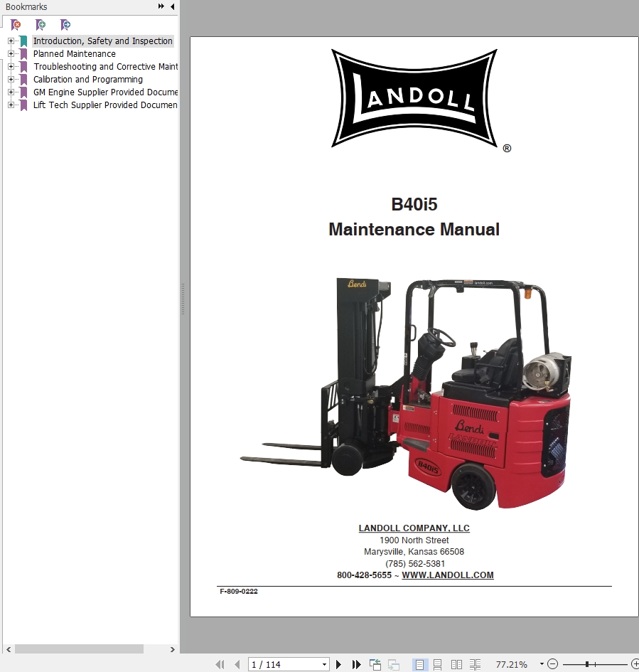
Task: Click the LANDOLL COMPANY, LLC heading
Action: click(x=414, y=528)
